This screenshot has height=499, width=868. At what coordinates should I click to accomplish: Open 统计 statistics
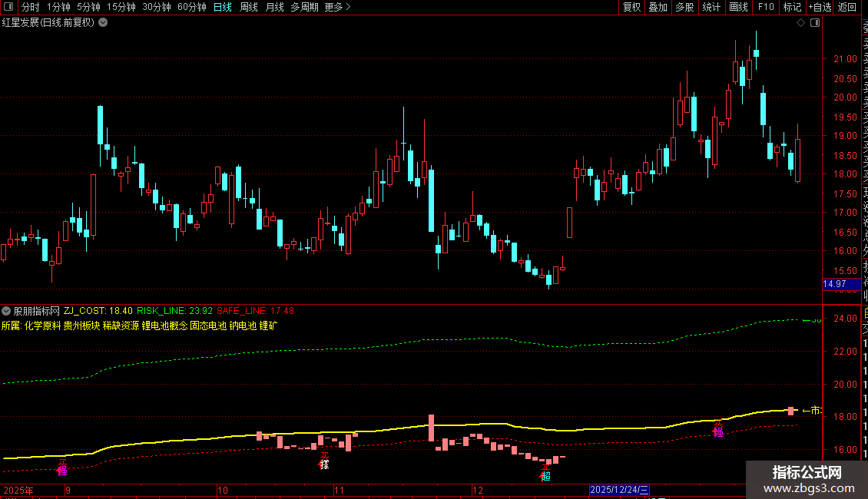coord(711,7)
